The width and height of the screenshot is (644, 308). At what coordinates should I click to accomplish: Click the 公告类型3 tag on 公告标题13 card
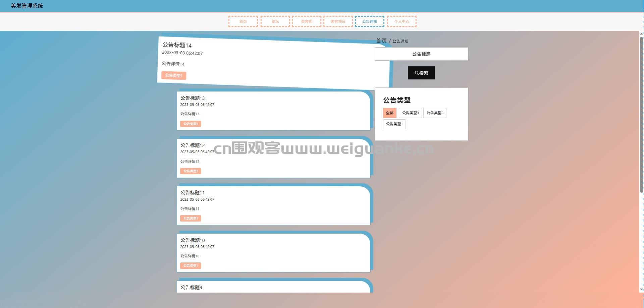pos(191,124)
